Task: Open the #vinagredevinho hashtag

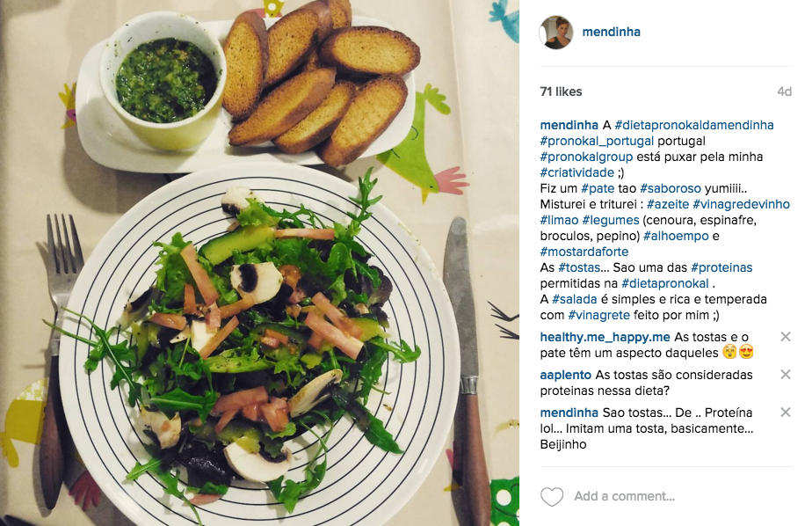Action: pos(741,204)
